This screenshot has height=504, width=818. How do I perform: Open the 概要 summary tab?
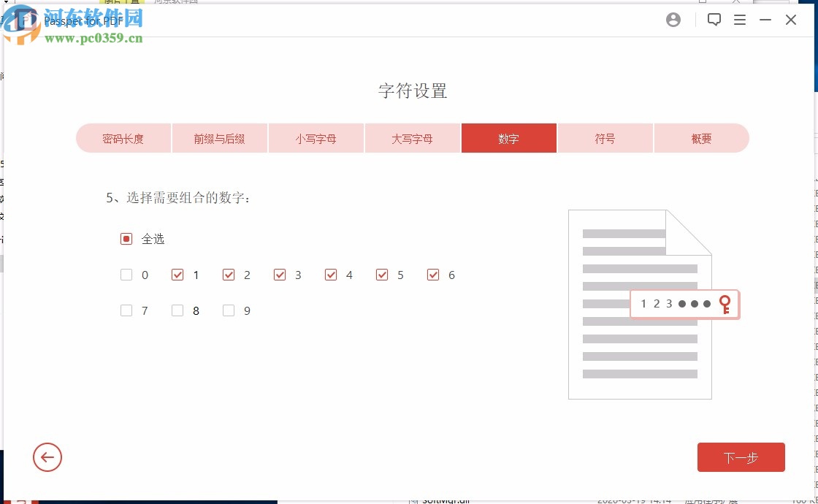point(701,138)
